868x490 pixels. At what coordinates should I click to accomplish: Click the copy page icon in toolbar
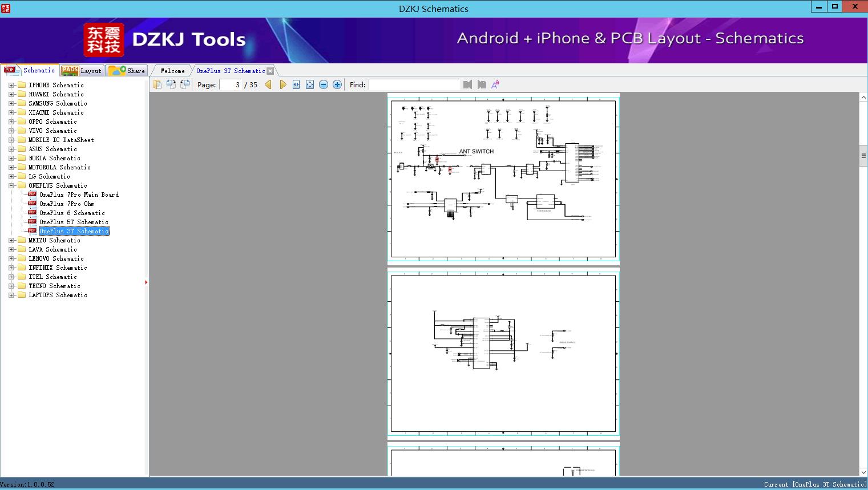(x=157, y=84)
